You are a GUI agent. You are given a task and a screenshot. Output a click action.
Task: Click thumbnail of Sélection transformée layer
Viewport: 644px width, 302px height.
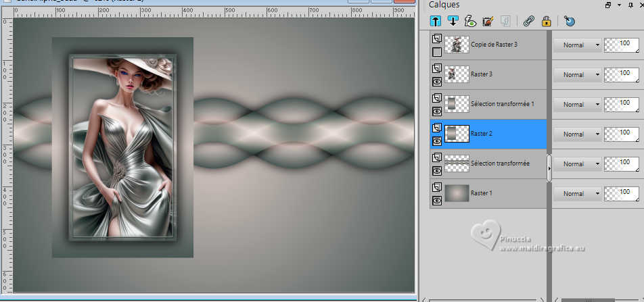click(457, 163)
